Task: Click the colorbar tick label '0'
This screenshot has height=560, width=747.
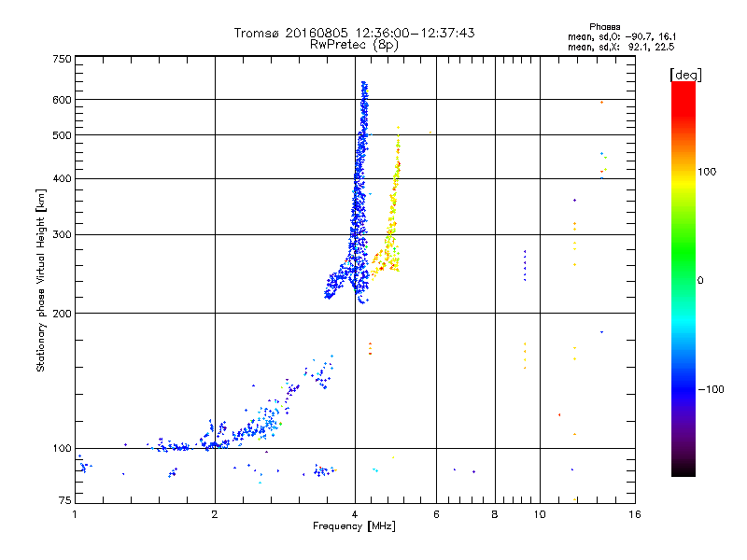Action: pos(700,281)
